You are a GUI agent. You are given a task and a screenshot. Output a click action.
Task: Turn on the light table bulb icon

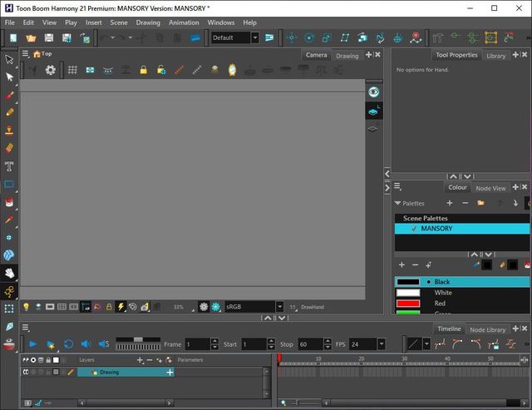click(x=26, y=307)
